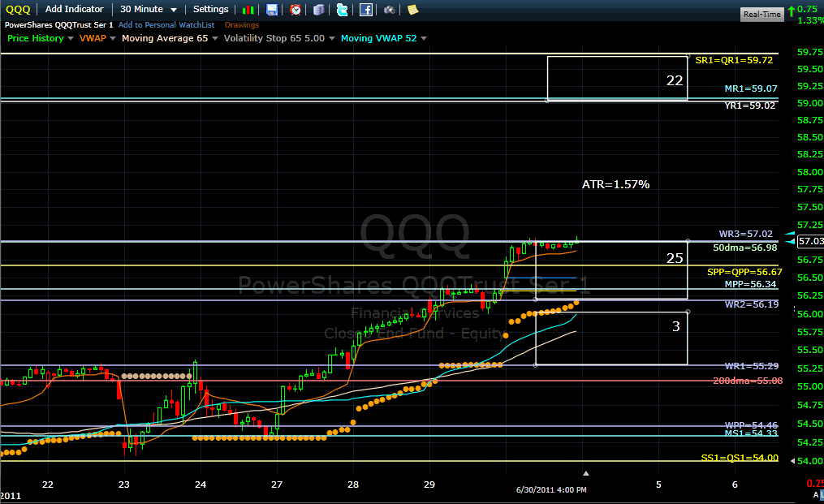Click the YR1=59.02 level label
The width and height of the screenshot is (824, 504).
click(749, 106)
